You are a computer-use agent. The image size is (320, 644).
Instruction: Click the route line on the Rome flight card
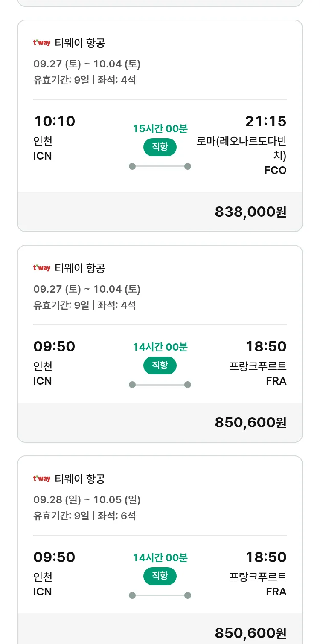(160, 166)
